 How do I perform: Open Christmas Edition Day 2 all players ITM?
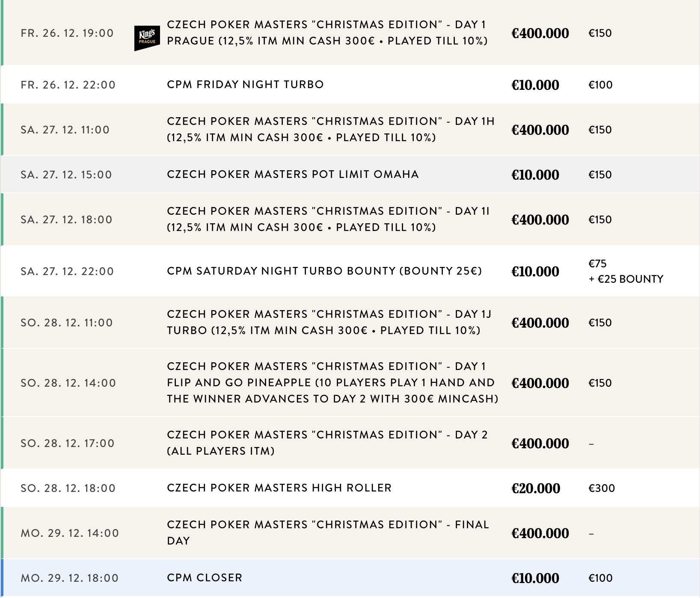click(x=327, y=443)
